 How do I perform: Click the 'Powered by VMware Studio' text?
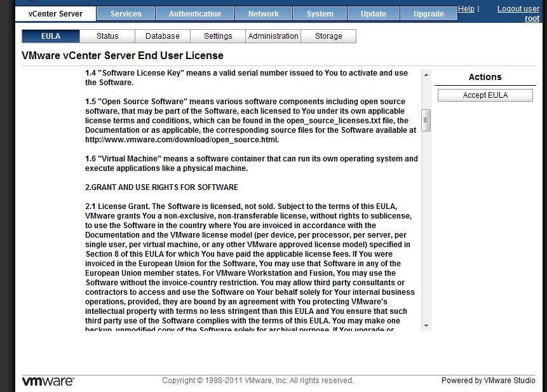[x=488, y=381]
